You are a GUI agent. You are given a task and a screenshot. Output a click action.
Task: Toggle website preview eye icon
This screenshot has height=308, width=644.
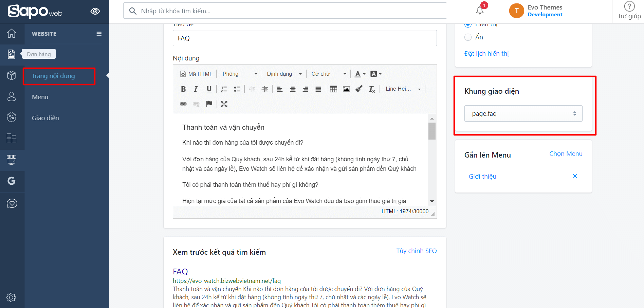(x=95, y=11)
